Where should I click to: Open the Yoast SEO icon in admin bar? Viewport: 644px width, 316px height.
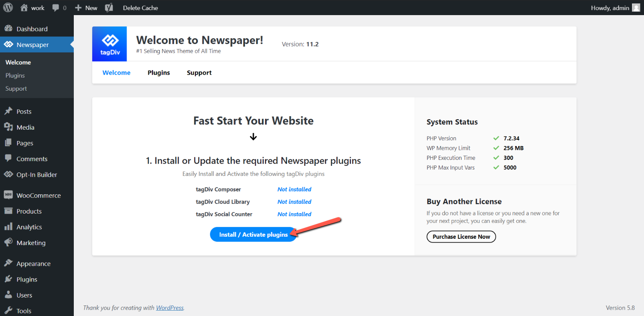click(109, 8)
